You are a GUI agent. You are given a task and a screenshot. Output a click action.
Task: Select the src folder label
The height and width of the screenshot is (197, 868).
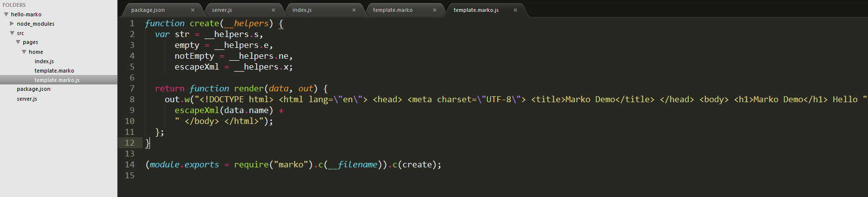[20, 33]
